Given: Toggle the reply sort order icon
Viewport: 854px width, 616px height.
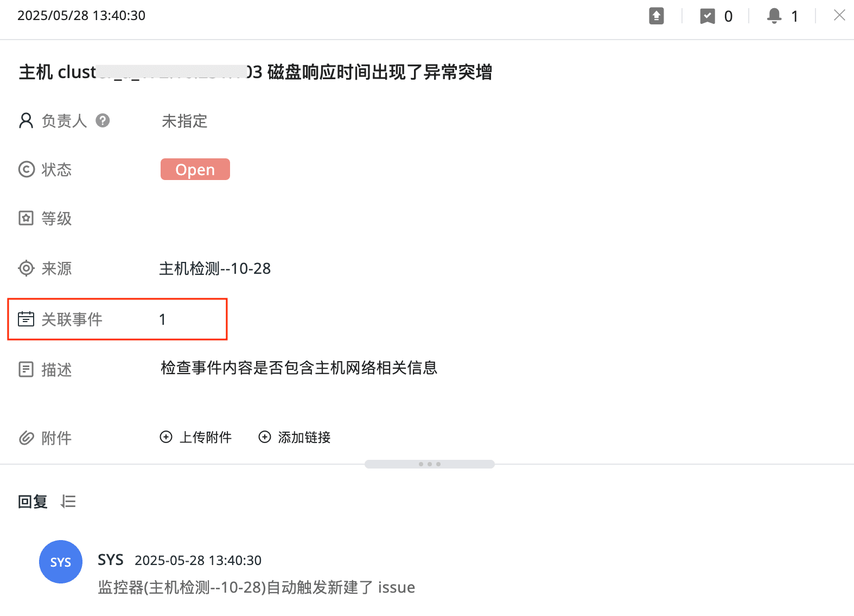Looking at the screenshot, I should 68,502.
